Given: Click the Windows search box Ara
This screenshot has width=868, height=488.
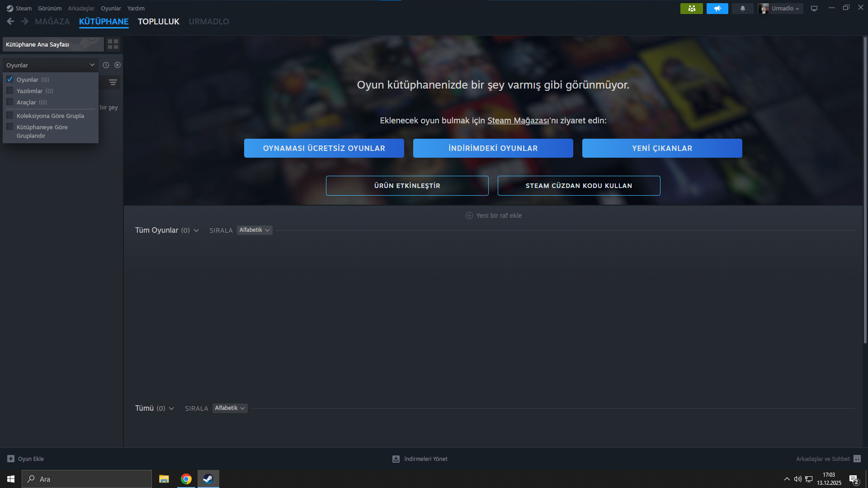Looking at the screenshot, I should point(87,479).
